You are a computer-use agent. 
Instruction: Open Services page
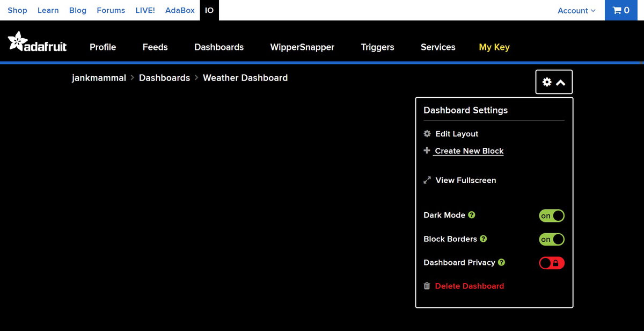click(x=438, y=47)
